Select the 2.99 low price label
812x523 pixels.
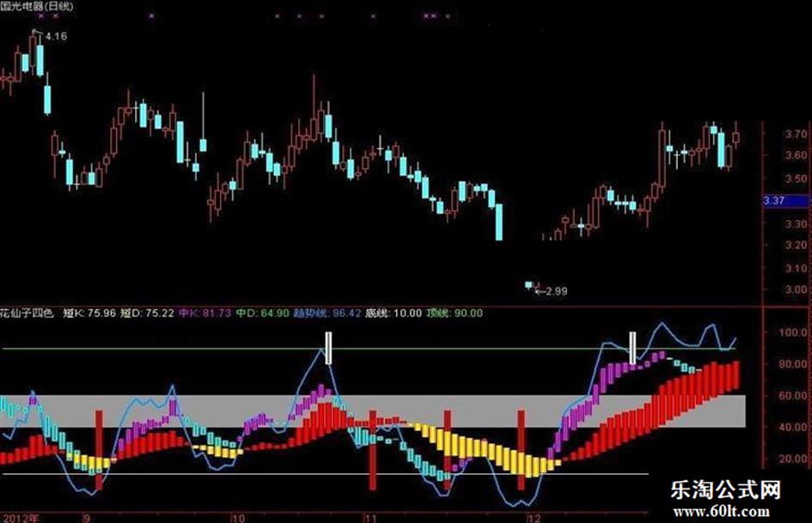click(x=557, y=291)
